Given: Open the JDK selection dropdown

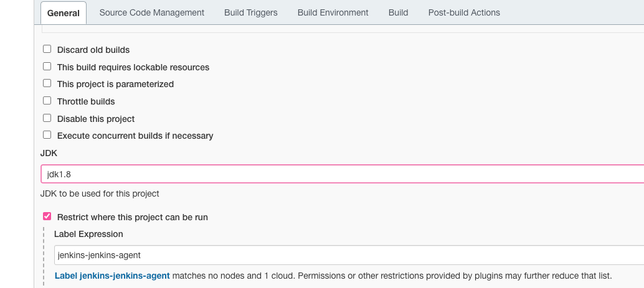Looking at the screenshot, I should tap(341, 174).
